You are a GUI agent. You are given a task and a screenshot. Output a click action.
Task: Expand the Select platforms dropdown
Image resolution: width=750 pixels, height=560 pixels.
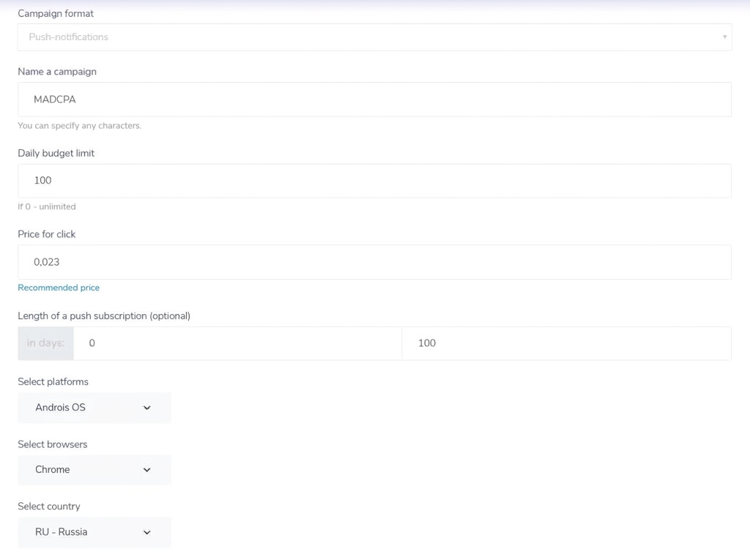[94, 408]
